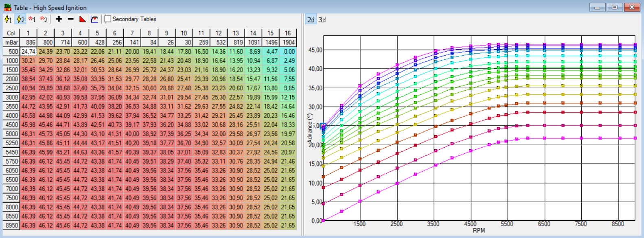This screenshot has height=238, width=644.
Task: Click the cell with value 21,46
Action: 288,162
